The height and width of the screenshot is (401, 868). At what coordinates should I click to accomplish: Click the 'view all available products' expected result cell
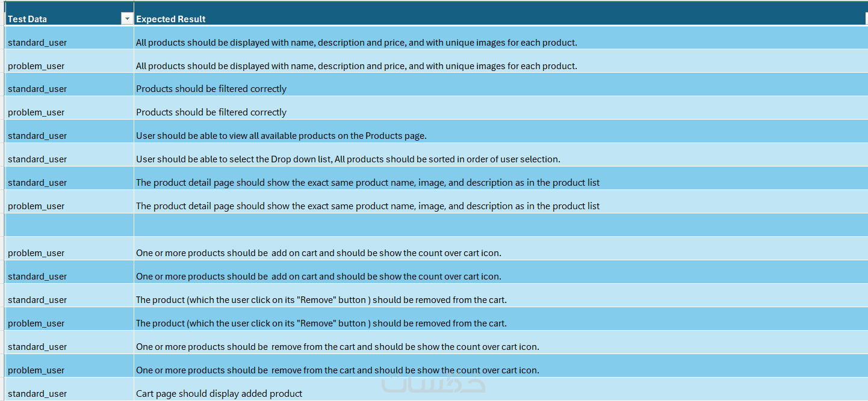pyautogui.click(x=281, y=136)
